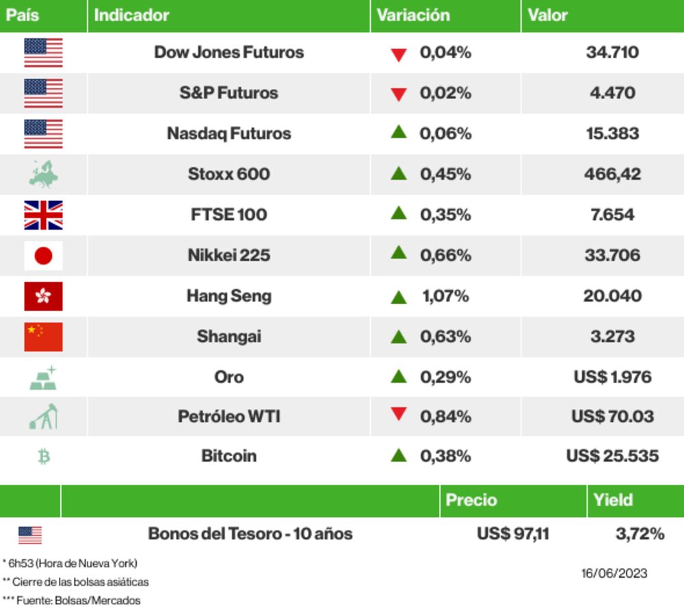Click the green up arrow for Hang Seng
The image size is (684, 616).
[399, 297]
